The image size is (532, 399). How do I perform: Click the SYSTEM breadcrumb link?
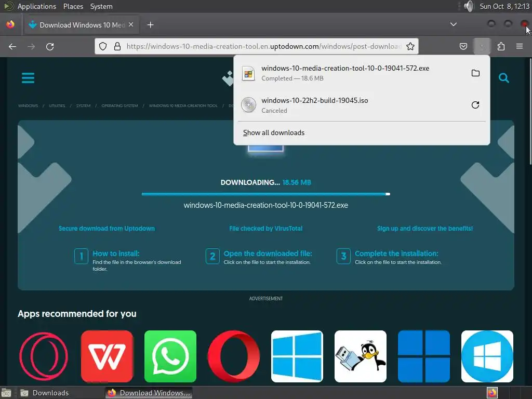tap(83, 106)
